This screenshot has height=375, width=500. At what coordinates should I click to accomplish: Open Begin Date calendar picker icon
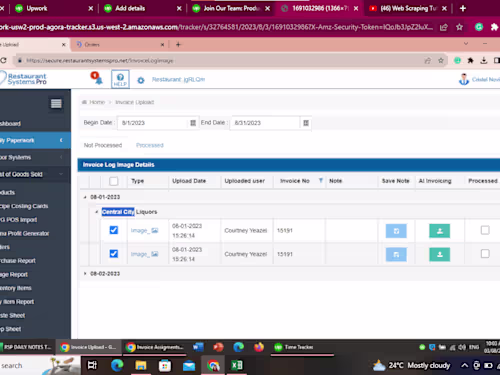(193, 123)
